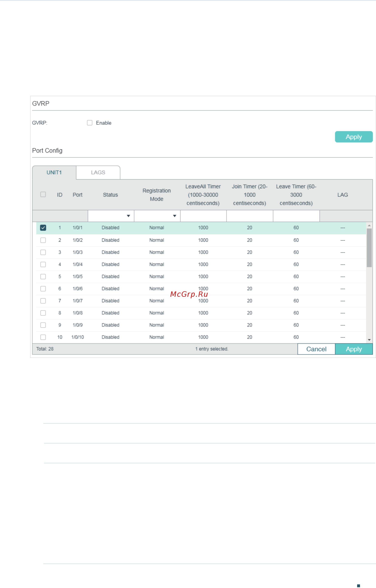Image resolution: width=376 pixels, height=588 pixels.
Task: Click the Status column header
Action: [x=110, y=195]
